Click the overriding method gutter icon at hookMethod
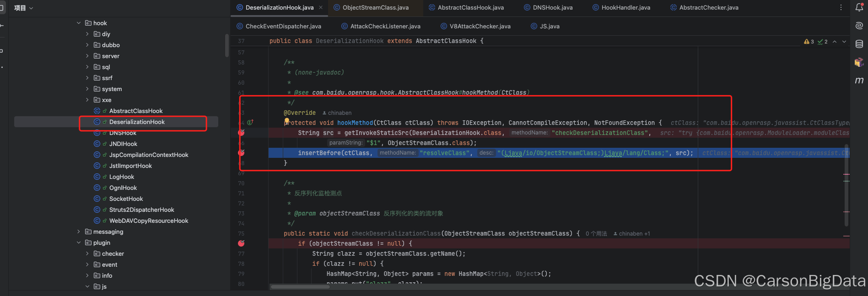The image size is (868, 296). point(250,123)
